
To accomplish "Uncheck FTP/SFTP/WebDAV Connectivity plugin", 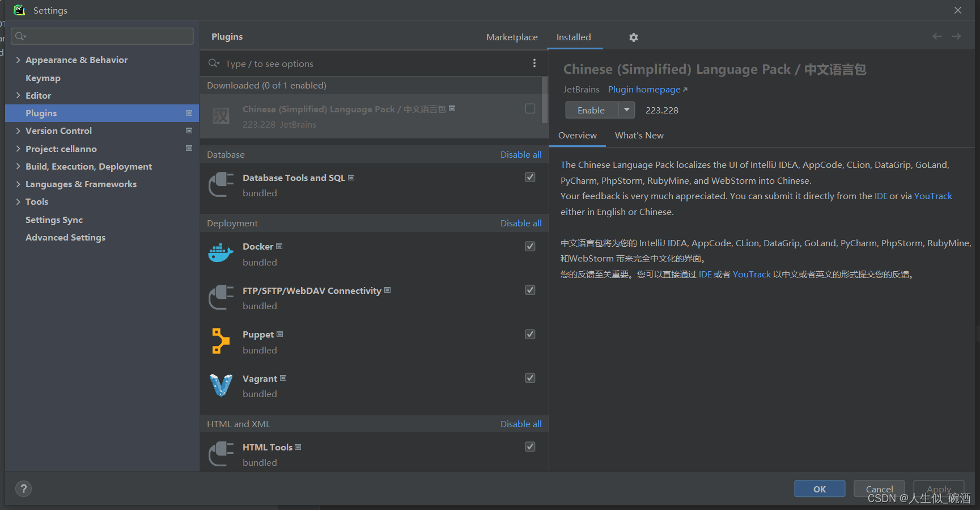I will [x=530, y=290].
